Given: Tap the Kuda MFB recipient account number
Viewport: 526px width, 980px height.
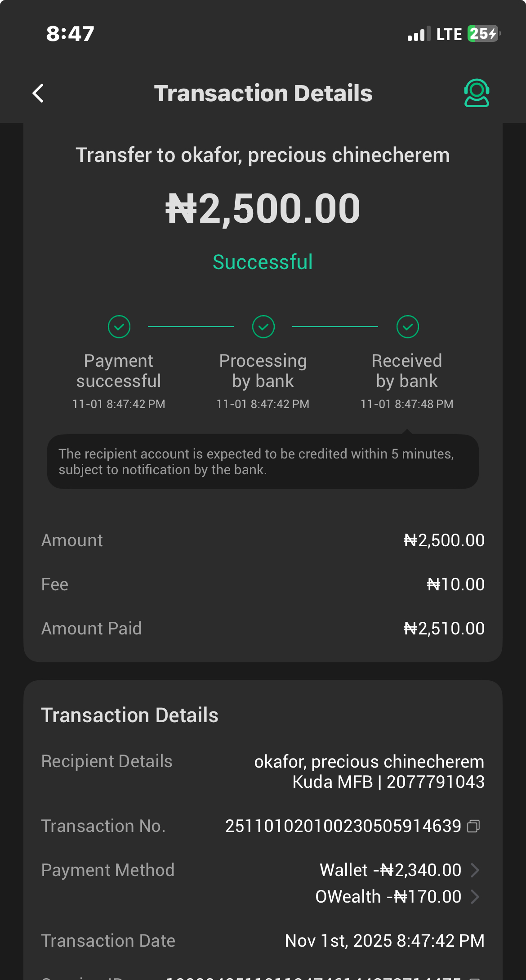Looking at the screenshot, I should coord(435,782).
